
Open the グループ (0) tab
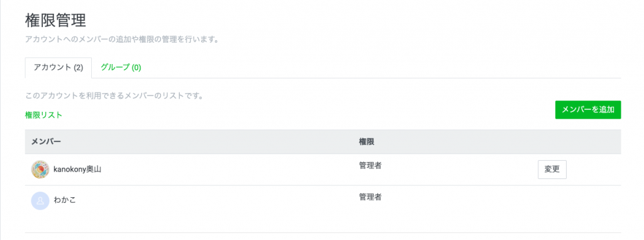121,68
